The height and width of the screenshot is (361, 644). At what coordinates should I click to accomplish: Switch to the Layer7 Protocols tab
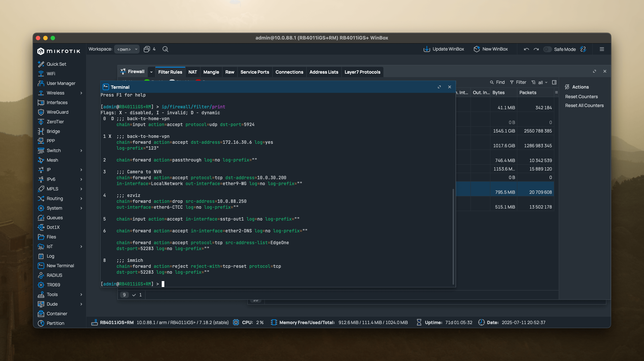pyautogui.click(x=362, y=72)
